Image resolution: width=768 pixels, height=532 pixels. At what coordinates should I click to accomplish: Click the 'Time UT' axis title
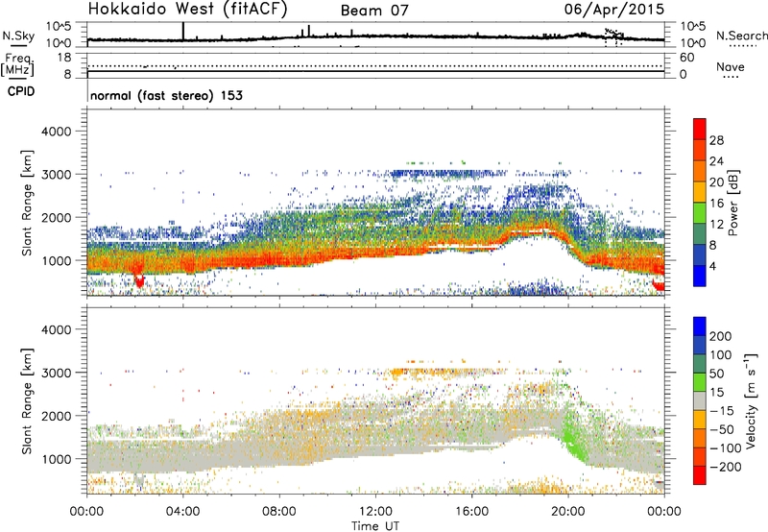[x=375, y=526]
